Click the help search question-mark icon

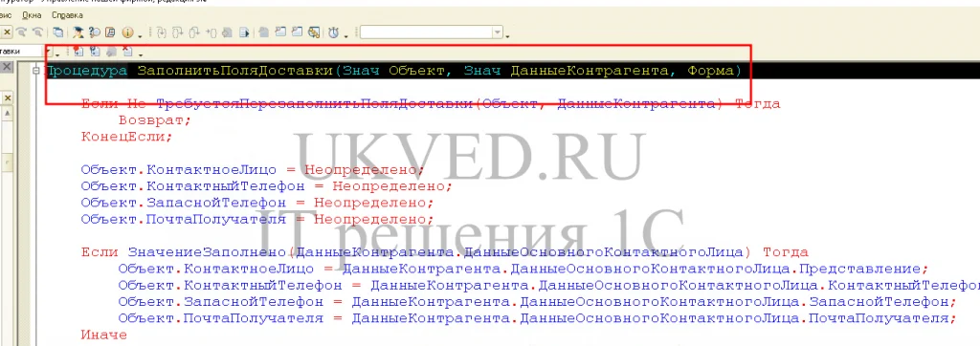tap(95, 32)
